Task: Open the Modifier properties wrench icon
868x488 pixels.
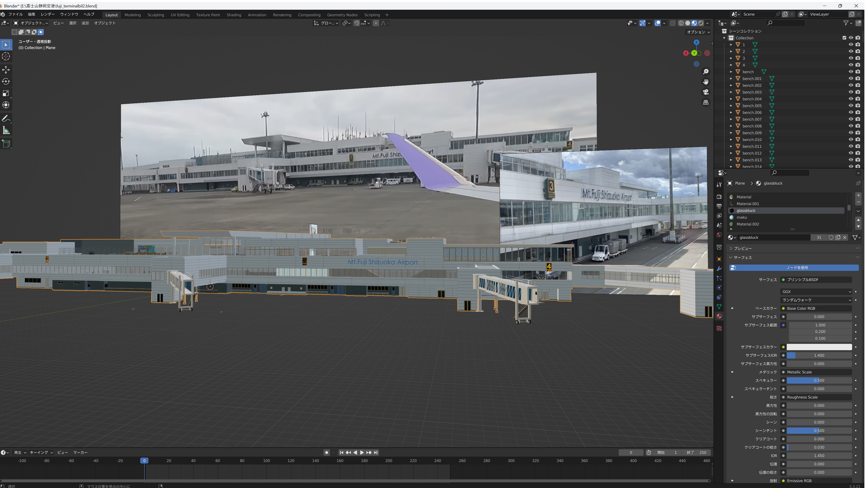Action: [719, 269]
